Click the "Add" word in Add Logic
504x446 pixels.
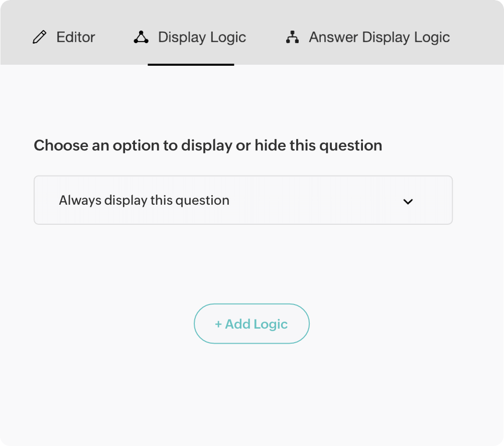click(237, 324)
